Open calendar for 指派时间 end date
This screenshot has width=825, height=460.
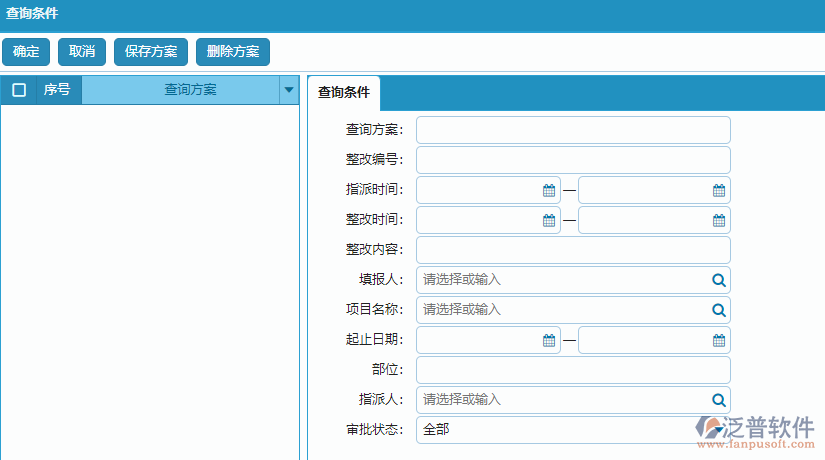tap(718, 190)
